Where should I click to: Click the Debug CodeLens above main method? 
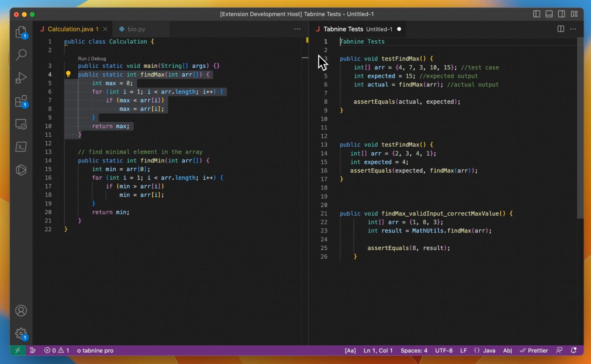point(98,59)
